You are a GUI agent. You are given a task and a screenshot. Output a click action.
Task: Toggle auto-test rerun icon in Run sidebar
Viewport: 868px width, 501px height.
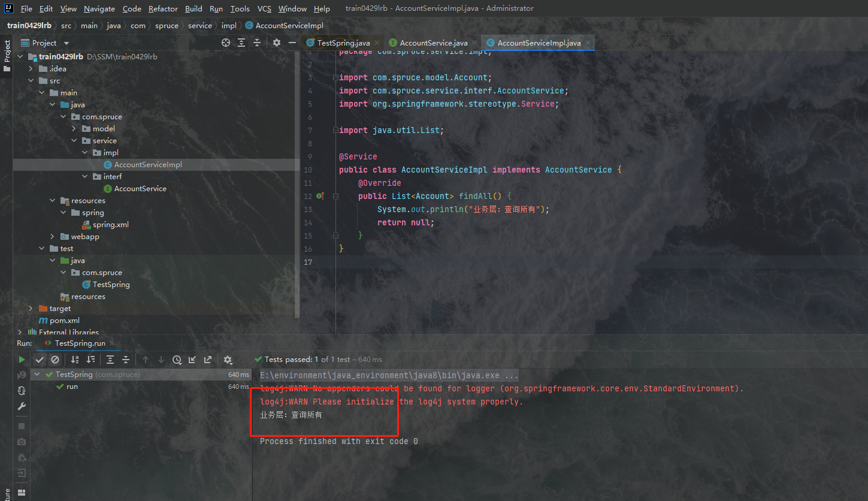click(x=22, y=391)
